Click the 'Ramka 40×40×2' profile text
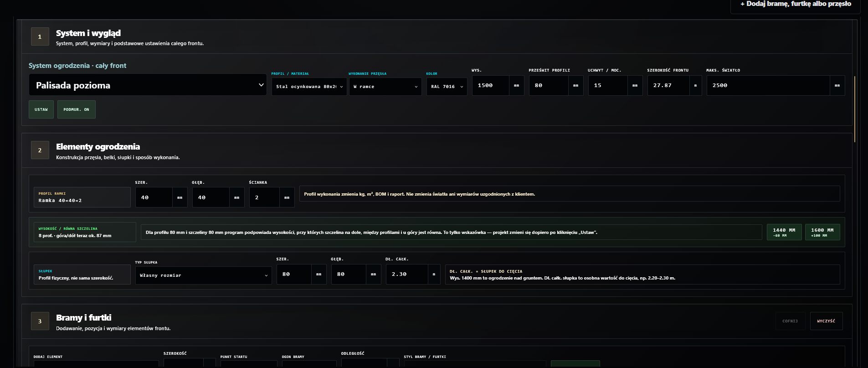Screen dimensions: 868x368 coord(60,201)
